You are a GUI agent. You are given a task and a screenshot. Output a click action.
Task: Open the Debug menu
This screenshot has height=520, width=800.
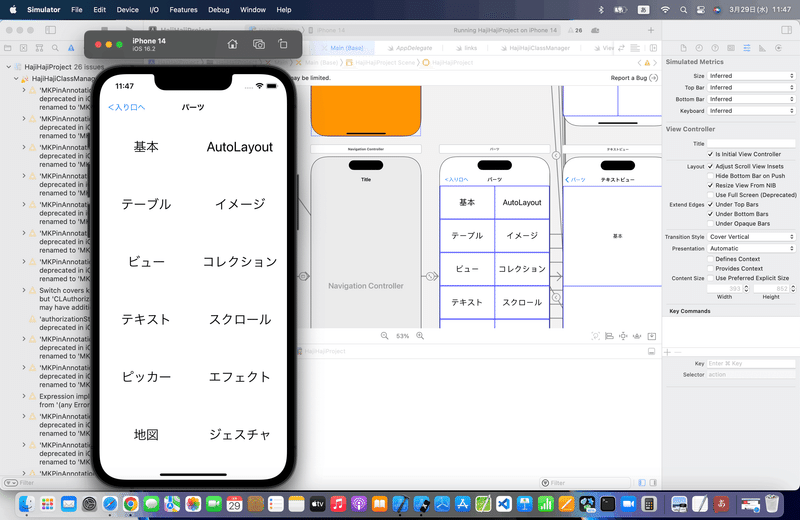click(218, 10)
